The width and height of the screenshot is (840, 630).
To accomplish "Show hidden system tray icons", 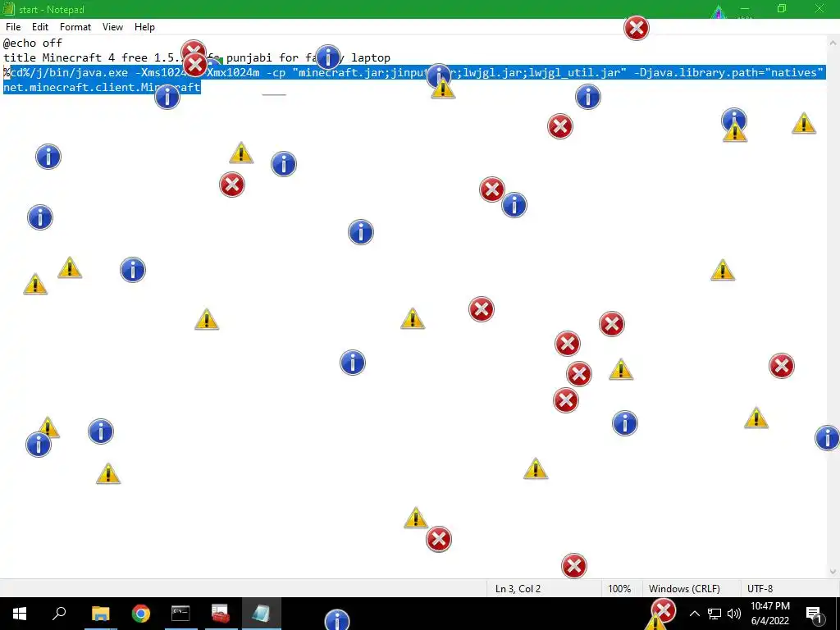I will point(694,614).
